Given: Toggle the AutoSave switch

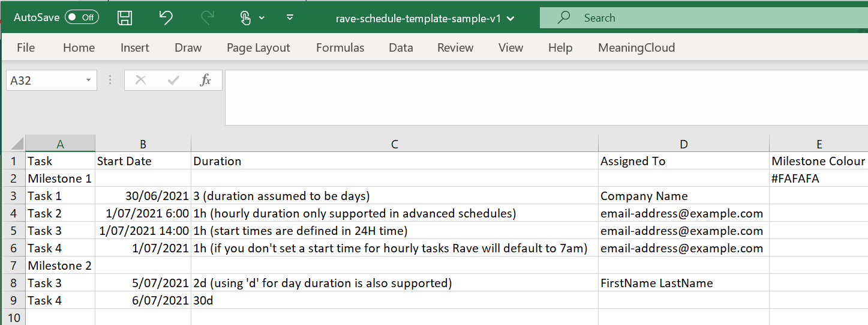Looking at the screenshot, I should 82,17.
